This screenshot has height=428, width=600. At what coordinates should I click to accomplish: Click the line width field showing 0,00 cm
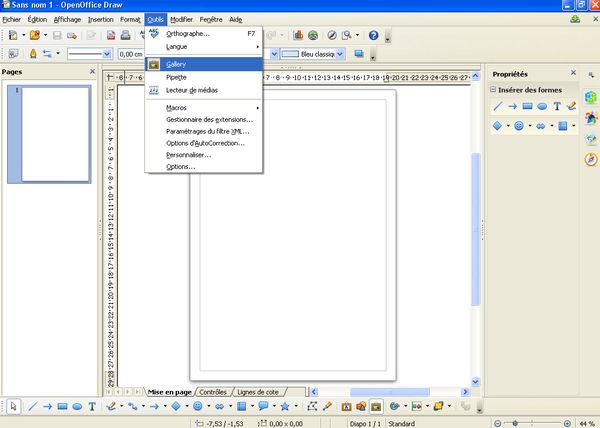click(131, 54)
